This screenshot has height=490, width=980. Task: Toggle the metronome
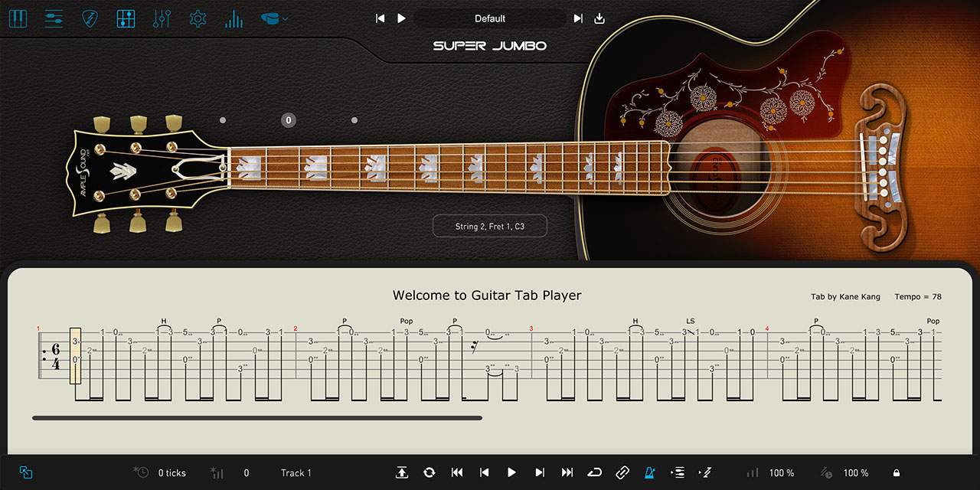point(650,473)
